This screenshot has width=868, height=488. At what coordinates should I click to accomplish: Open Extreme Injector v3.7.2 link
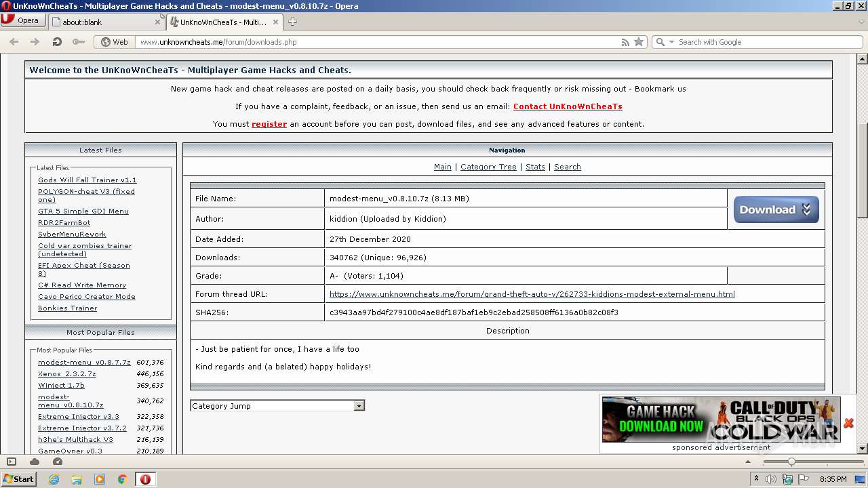[82, 428]
